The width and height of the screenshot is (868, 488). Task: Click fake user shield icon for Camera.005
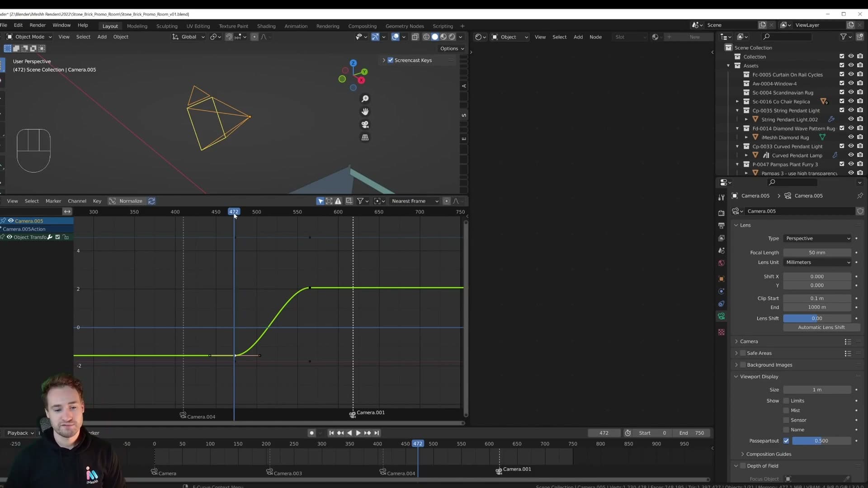coord(860,211)
